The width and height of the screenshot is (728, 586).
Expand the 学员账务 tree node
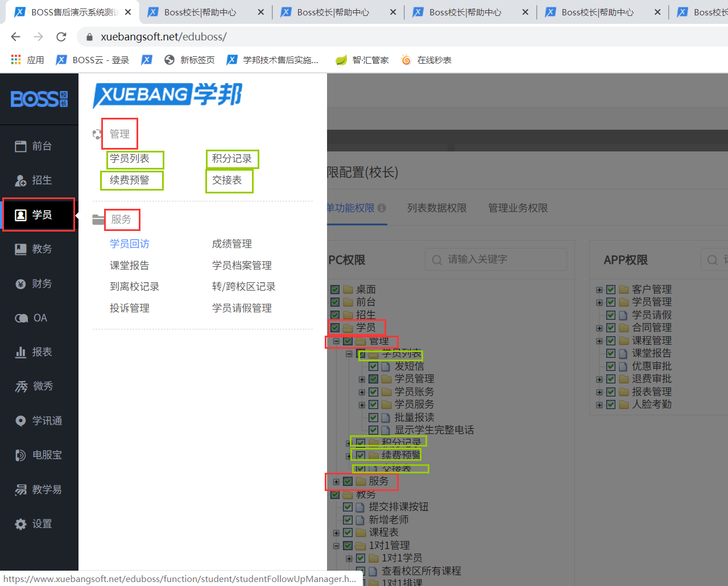pos(362,392)
